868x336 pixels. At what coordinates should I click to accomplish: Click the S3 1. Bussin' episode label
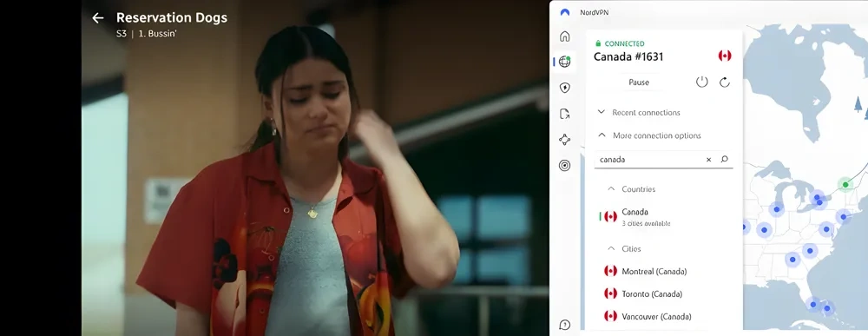click(147, 33)
